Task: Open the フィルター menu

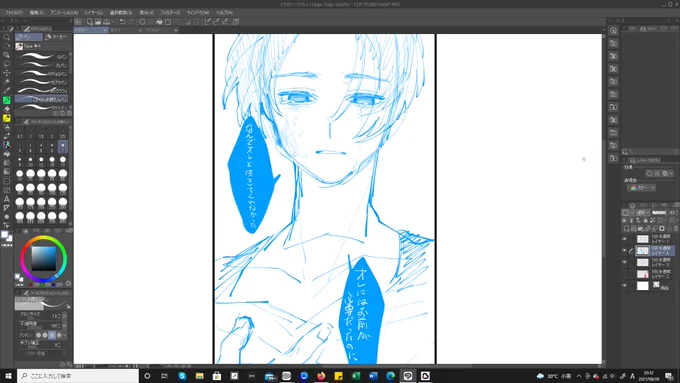Action: coord(170,13)
